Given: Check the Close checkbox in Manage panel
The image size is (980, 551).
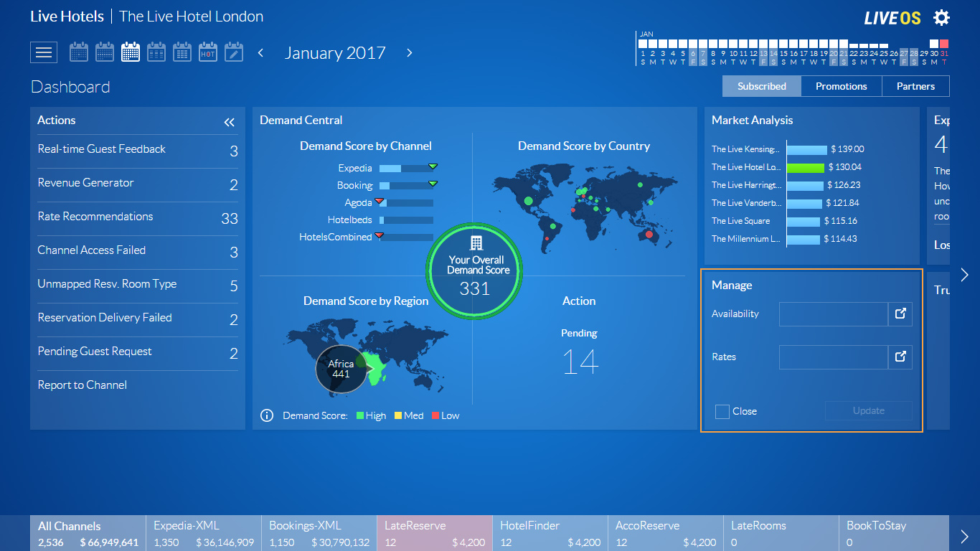Looking at the screenshot, I should coord(722,411).
